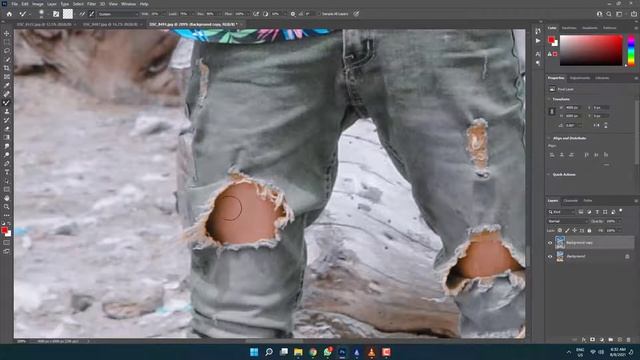The height and width of the screenshot is (360, 640).
Task: Open the Normal blend mode dropdown
Action: [x=568, y=221]
